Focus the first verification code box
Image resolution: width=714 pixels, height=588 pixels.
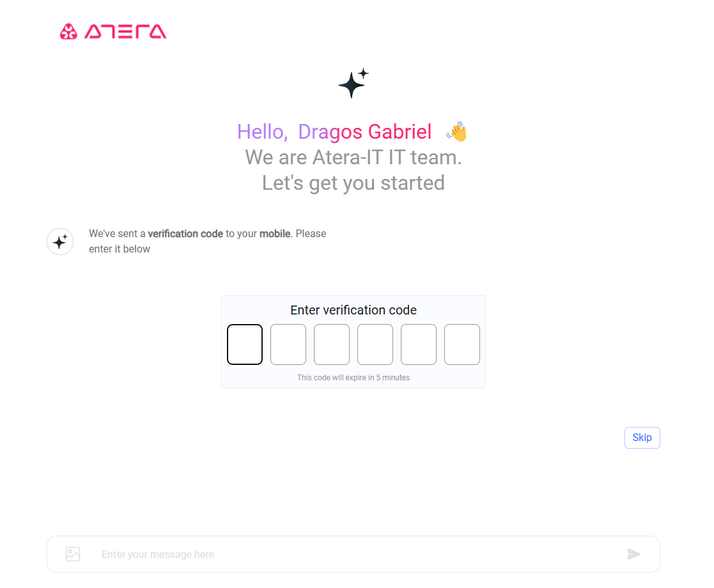245,344
